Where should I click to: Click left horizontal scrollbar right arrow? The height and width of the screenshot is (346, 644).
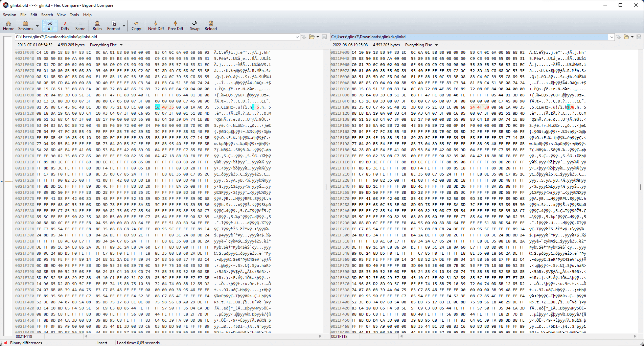tap(320, 336)
